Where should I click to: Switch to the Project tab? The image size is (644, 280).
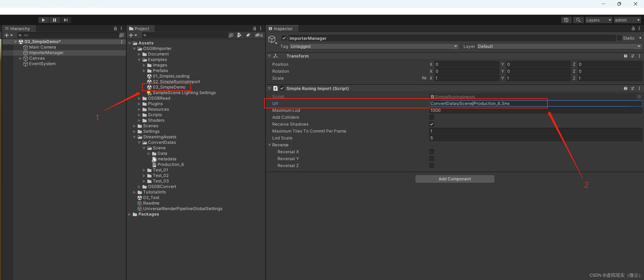[x=140, y=29]
